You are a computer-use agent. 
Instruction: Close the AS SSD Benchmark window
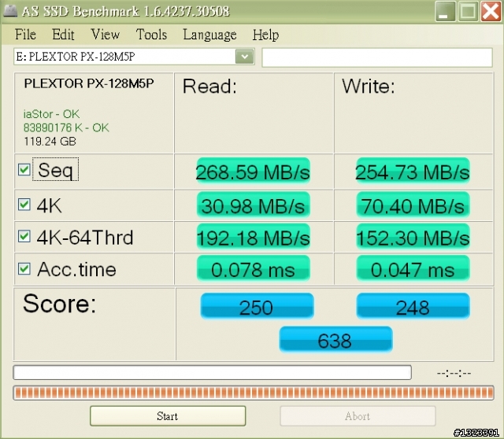491,11
